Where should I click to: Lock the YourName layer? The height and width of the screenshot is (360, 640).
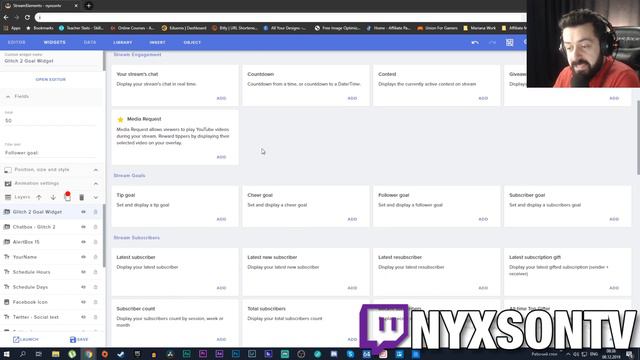96,257
